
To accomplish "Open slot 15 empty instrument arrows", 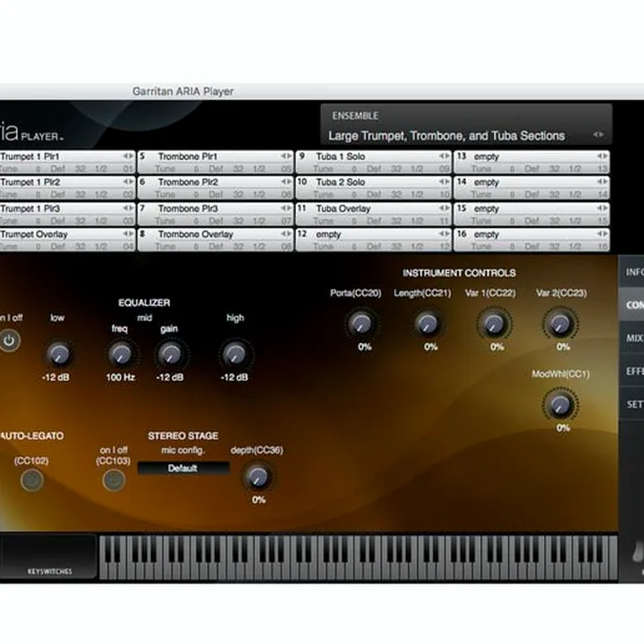I will 602,208.
